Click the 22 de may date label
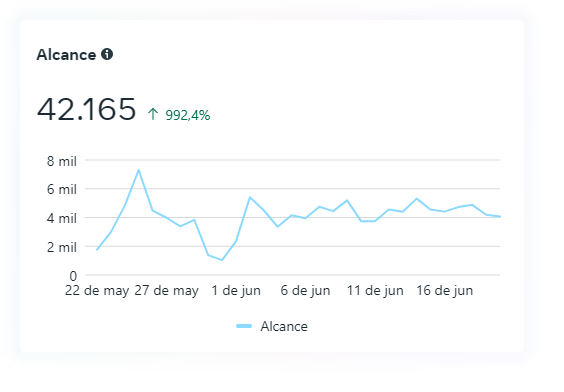 click(x=97, y=291)
